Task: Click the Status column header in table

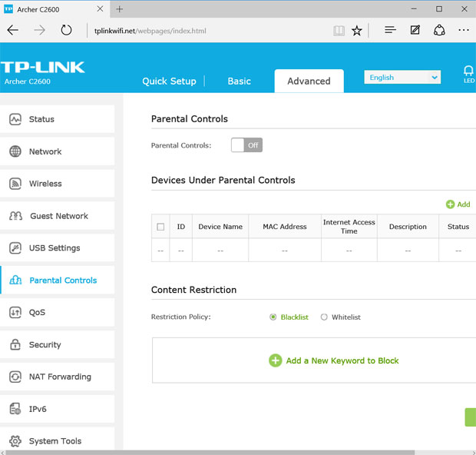Action: click(x=458, y=227)
